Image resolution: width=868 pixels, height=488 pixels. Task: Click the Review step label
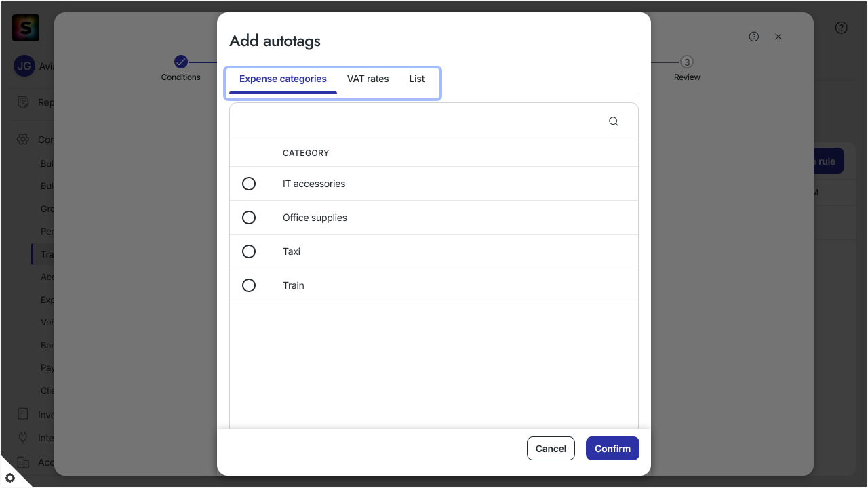tap(687, 77)
